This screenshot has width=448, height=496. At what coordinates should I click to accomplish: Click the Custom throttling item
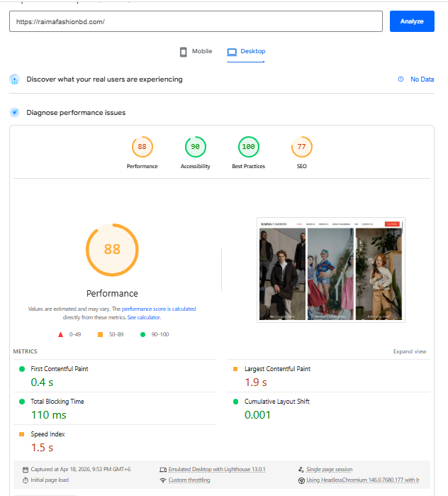(188, 480)
